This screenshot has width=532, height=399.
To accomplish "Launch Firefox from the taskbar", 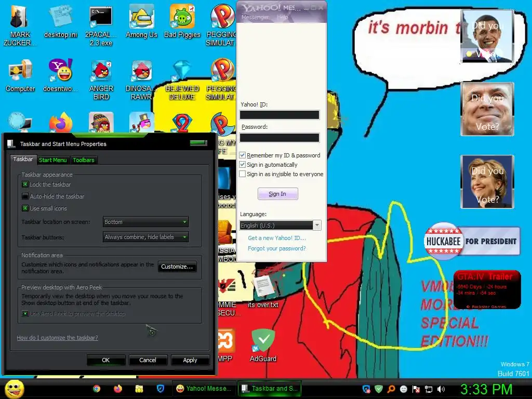I will coord(118,389).
